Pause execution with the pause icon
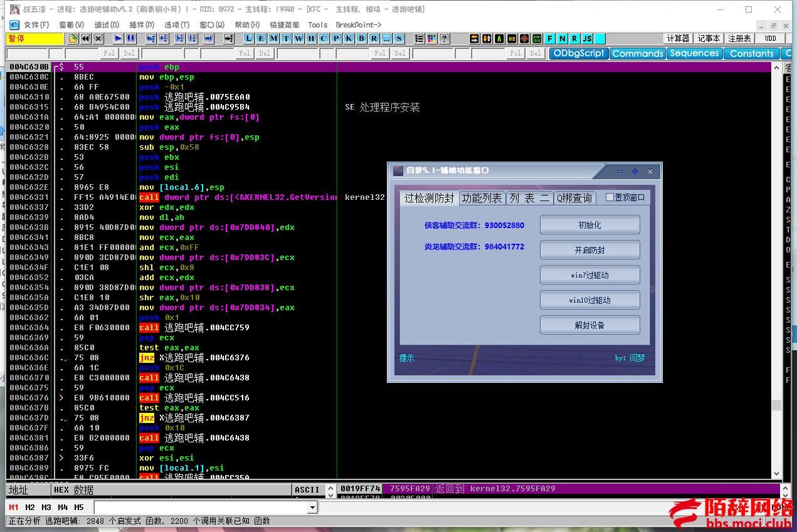 pos(130,38)
